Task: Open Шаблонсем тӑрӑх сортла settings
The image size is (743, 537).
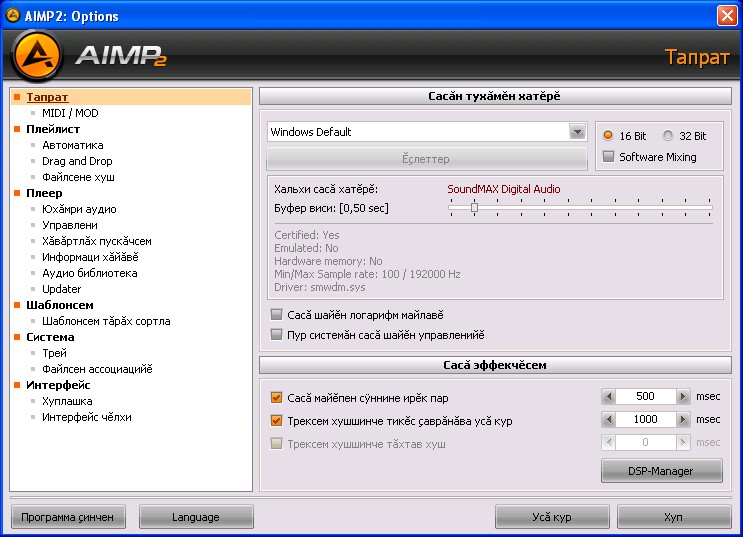Action: pos(106,321)
